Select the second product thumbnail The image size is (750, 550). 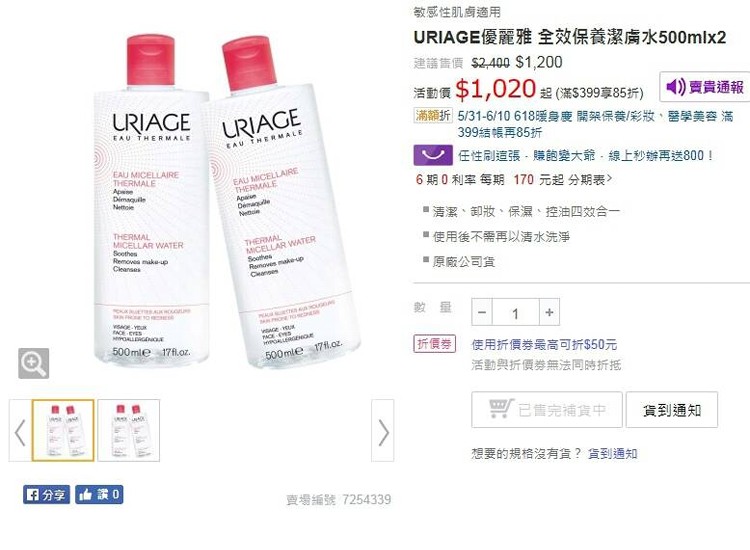pos(129,430)
